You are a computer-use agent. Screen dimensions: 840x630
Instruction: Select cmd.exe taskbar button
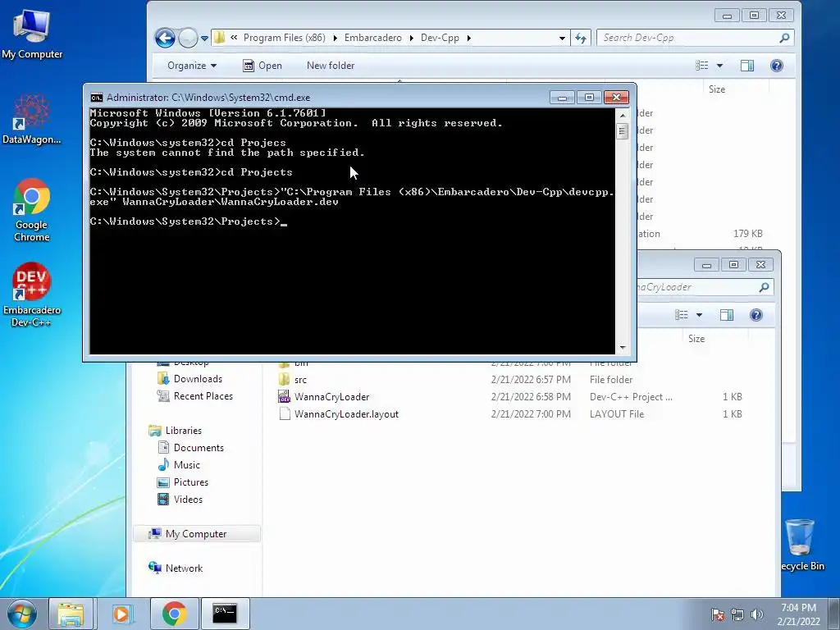(225, 614)
